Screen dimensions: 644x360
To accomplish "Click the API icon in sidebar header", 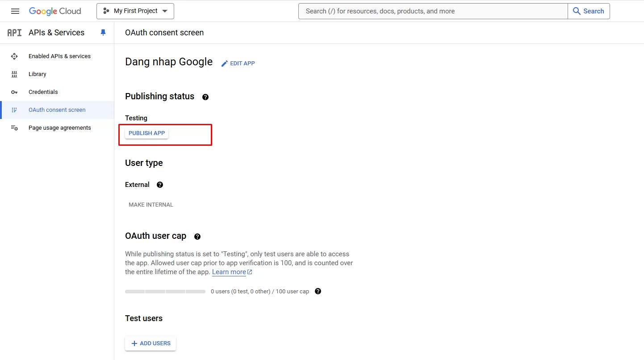I will [x=14, y=33].
